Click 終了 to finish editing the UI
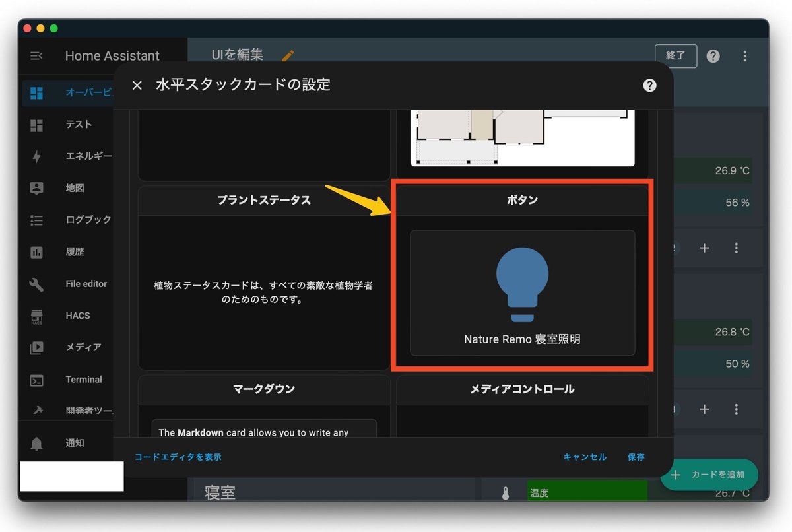The height and width of the screenshot is (532, 792). 676,56
